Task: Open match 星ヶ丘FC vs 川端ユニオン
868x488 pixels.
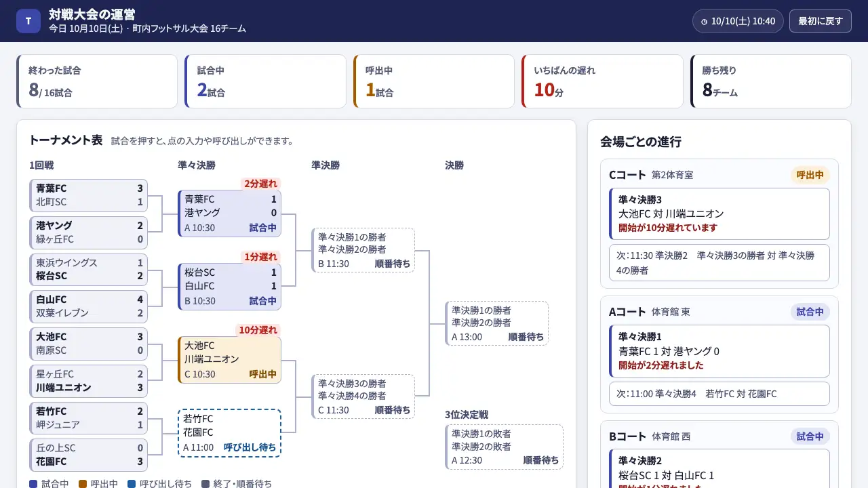Action: point(89,381)
